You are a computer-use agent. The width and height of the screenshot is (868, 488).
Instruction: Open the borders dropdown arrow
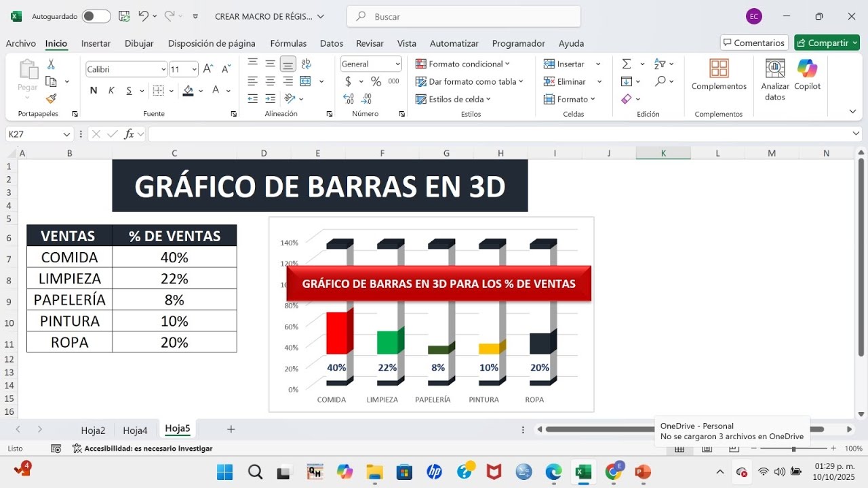point(170,91)
